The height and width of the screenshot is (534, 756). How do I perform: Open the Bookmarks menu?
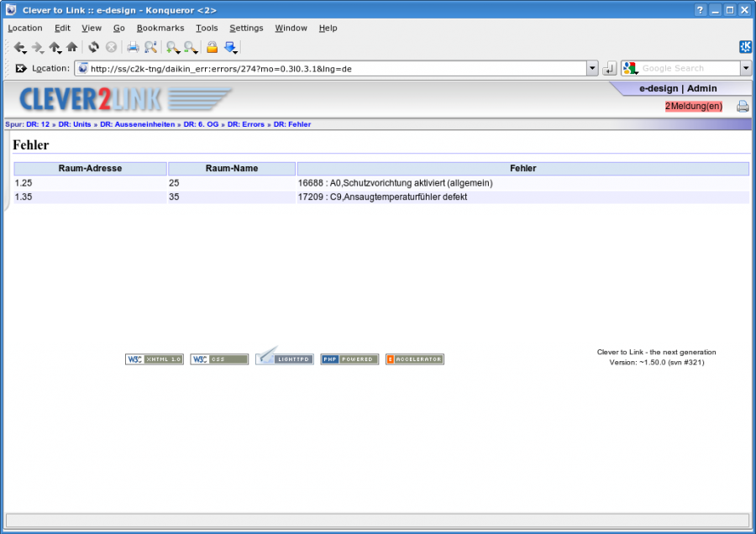[x=160, y=28]
